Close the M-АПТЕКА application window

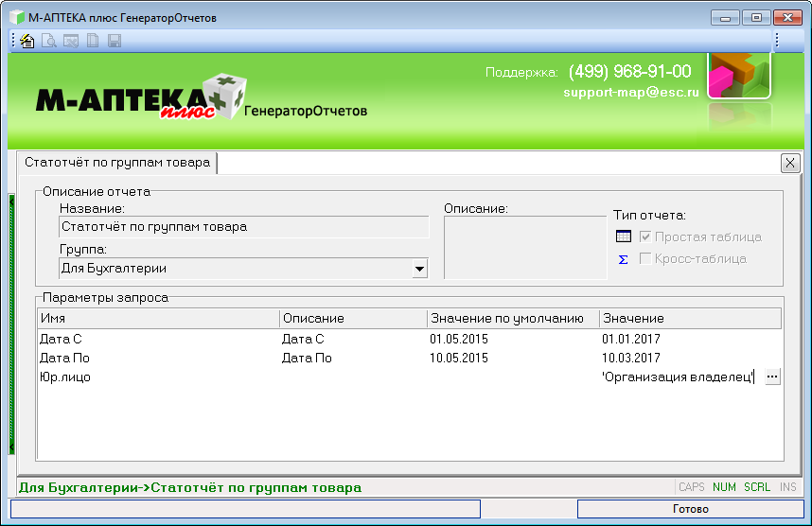[x=787, y=18]
